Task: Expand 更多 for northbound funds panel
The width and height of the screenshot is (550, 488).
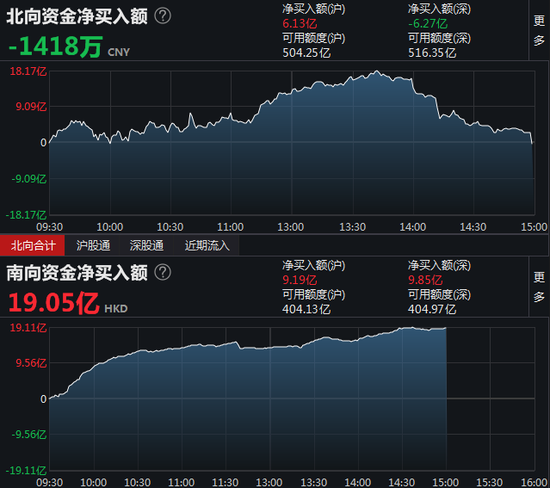Action: (x=539, y=31)
